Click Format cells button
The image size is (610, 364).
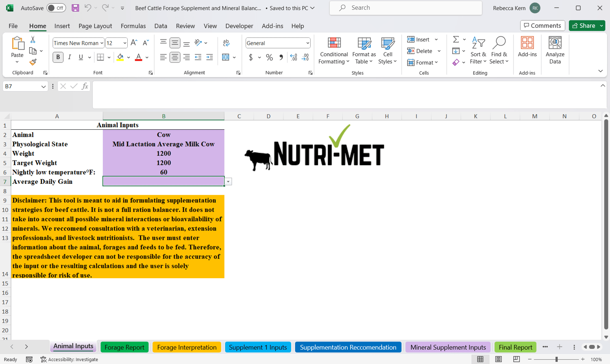click(423, 63)
